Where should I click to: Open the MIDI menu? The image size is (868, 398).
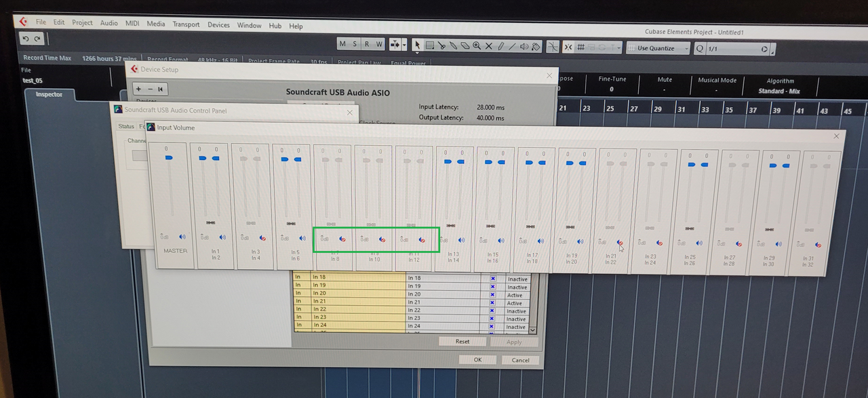tap(132, 23)
